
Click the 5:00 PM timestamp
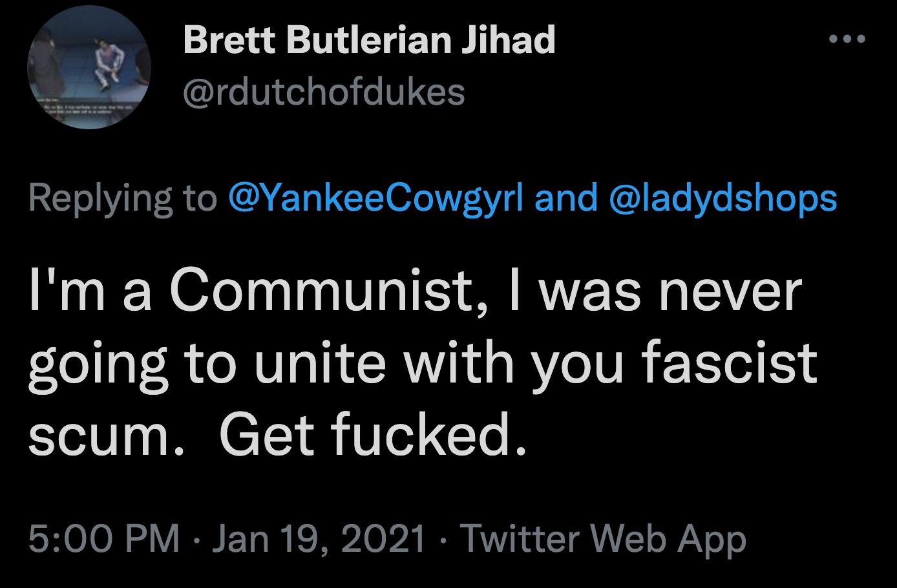pyautogui.click(x=103, y=538)
